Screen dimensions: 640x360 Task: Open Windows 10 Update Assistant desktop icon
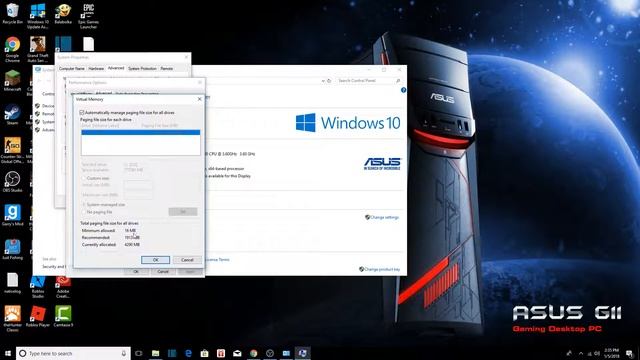[x=38, y=16]
